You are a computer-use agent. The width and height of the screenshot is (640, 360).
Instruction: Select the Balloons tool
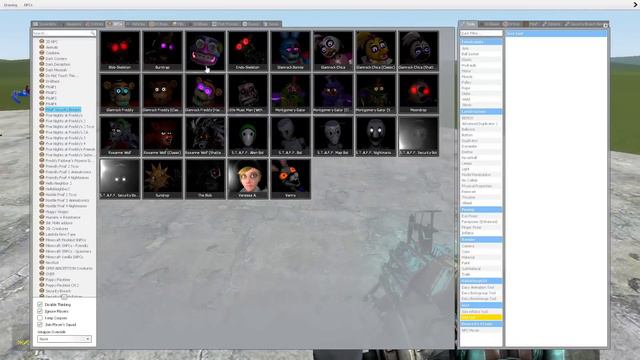click(x=480, y=129)
